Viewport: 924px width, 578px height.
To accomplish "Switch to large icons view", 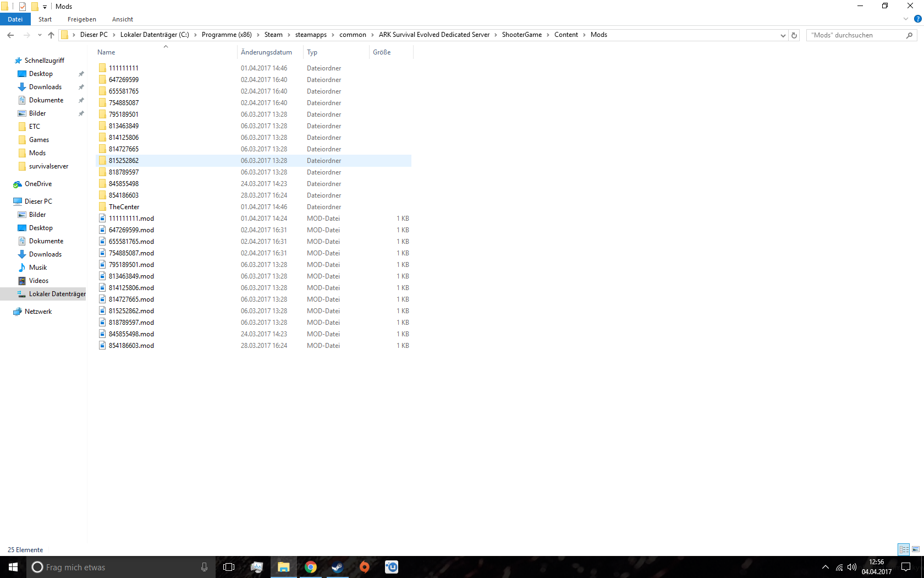I will click(x=916, y=549).
